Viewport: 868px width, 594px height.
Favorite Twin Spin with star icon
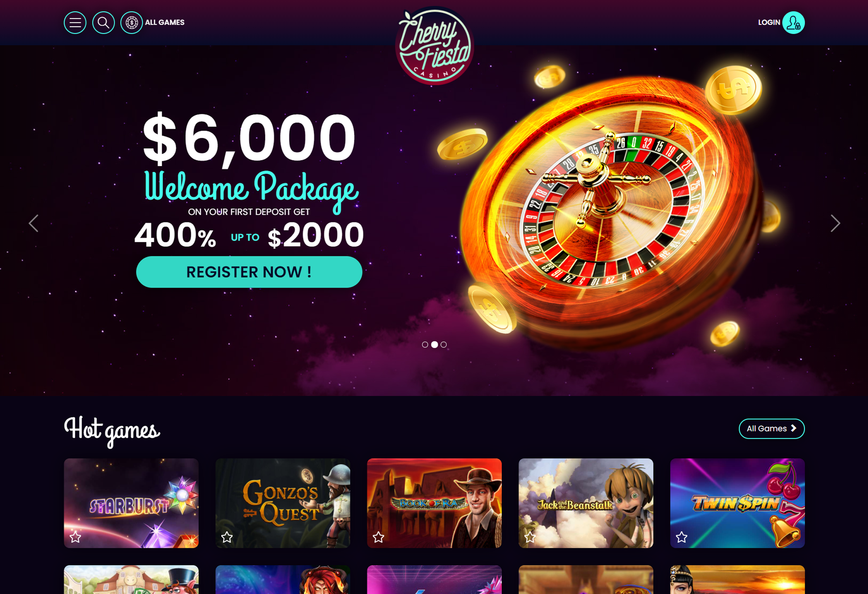[x=681, y=537]
